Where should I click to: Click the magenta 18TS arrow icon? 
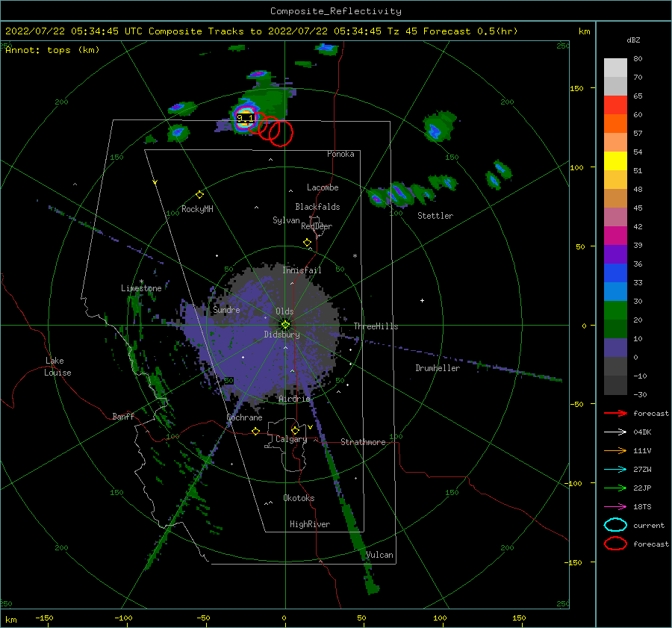[x=615, y=507]
